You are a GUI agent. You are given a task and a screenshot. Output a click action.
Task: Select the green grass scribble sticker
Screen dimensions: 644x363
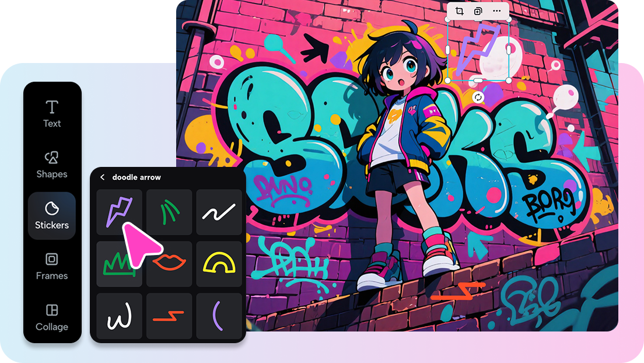[119, 263]
